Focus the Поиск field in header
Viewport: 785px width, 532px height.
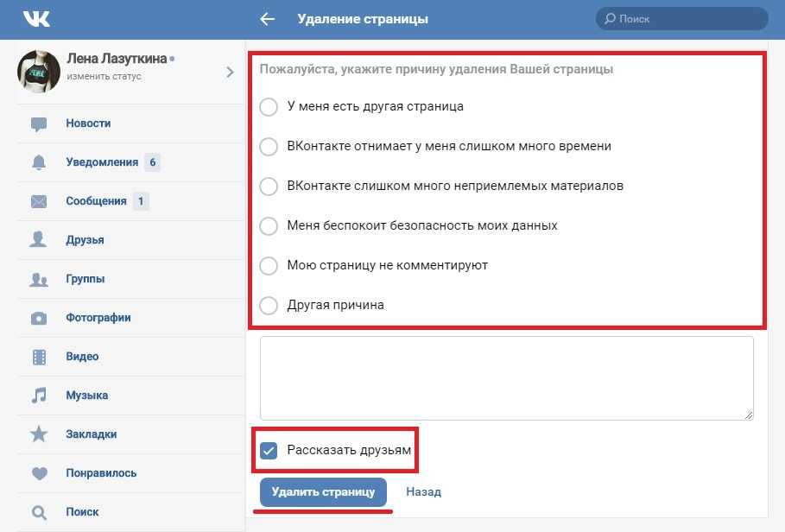click(x=682, y=19)
